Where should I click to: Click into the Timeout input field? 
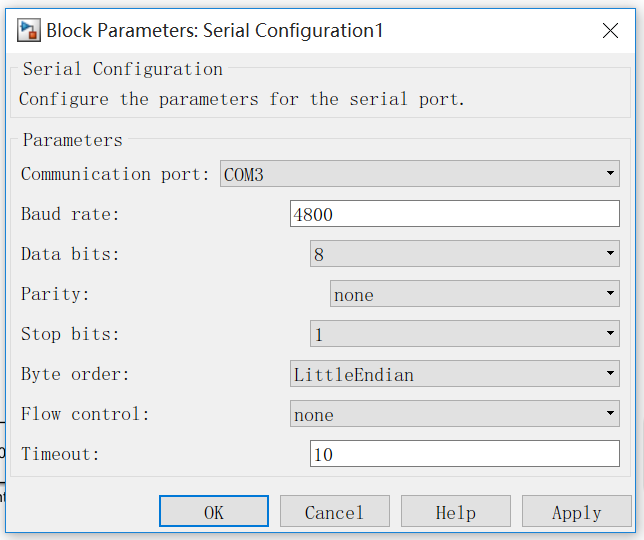pos(465,454)
